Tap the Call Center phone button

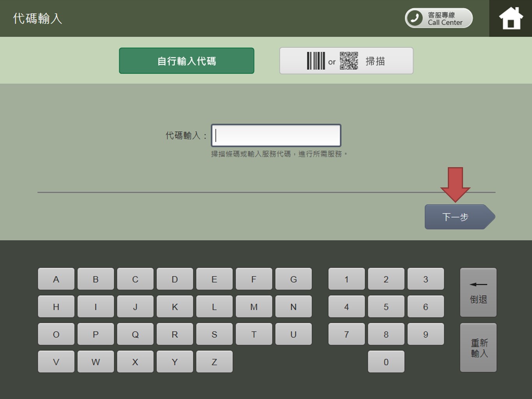click(x=438, y=18)
